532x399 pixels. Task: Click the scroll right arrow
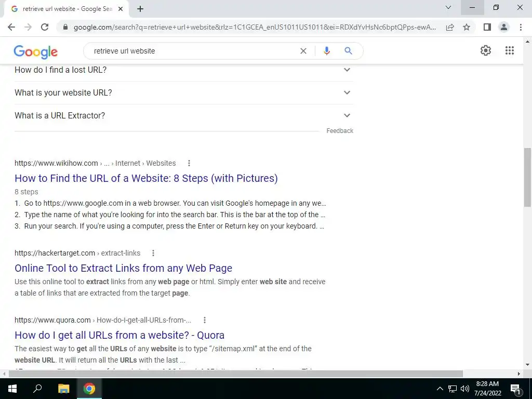[x=519, y=374]
